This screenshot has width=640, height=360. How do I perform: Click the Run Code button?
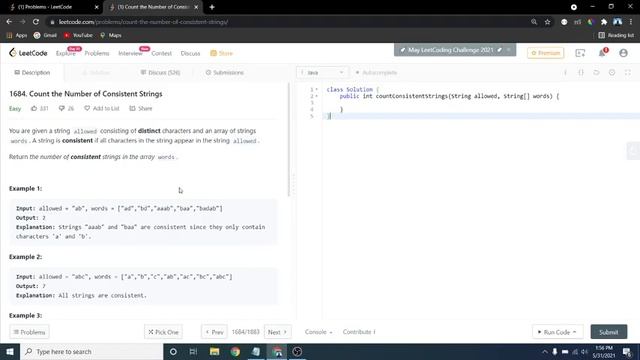coord(558,332)
